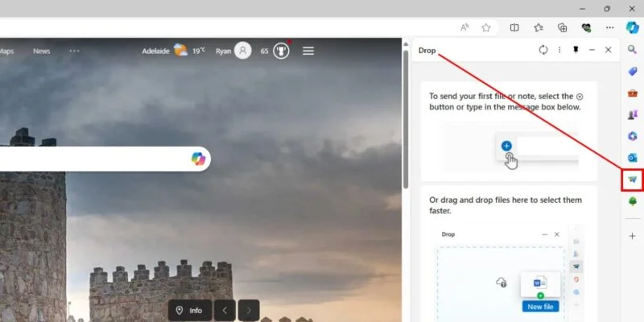Open the hamburger menu on the page
The height and width of the screenshot is (322, 644).
(x=308, y=51)
